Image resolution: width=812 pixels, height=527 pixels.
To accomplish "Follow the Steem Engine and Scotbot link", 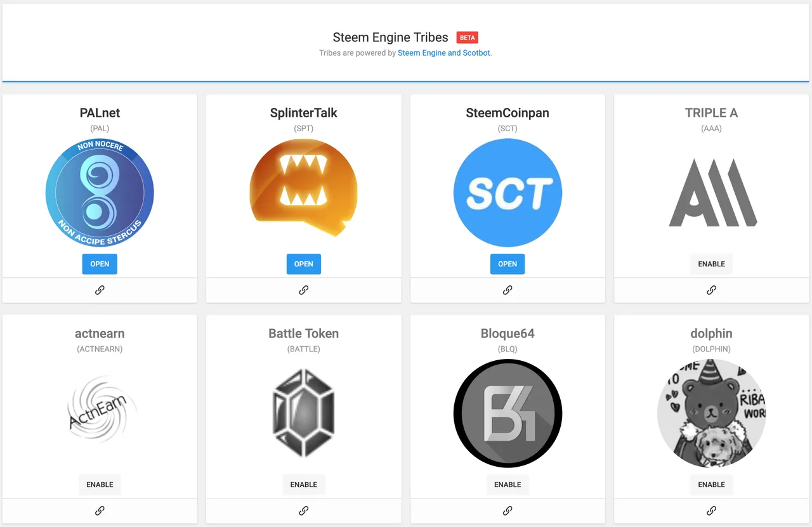I will point(444,53).
